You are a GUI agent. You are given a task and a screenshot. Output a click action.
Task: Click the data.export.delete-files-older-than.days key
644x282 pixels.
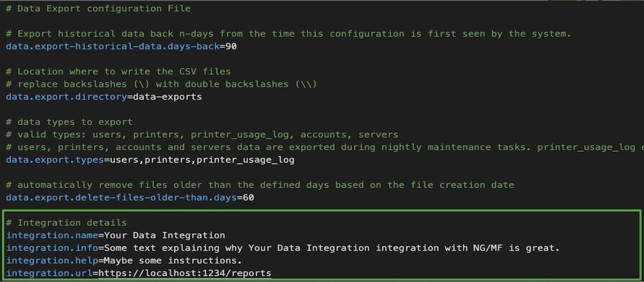coord(121,198)
